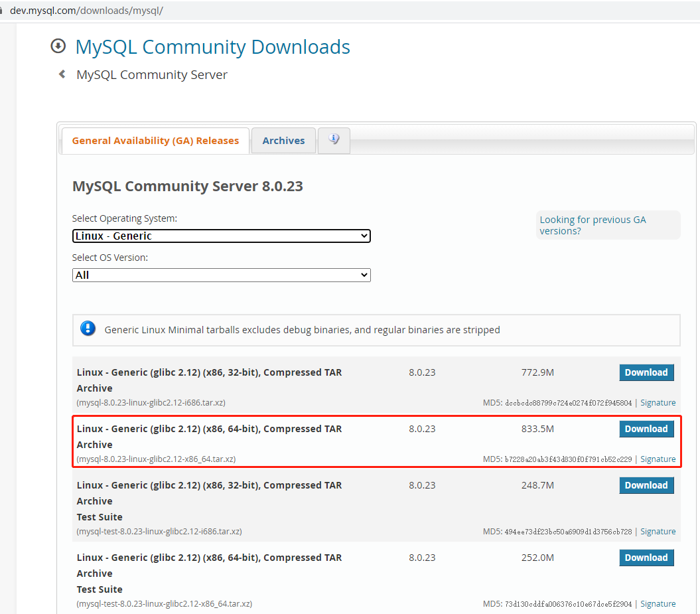
Task: Click the browser address bar URL
Action: tap(86, 11)
